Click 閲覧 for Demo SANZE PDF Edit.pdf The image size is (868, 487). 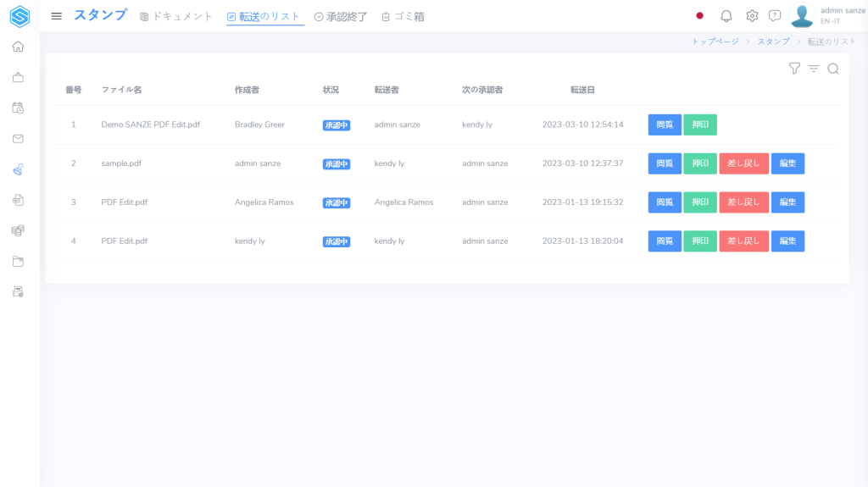665,125
